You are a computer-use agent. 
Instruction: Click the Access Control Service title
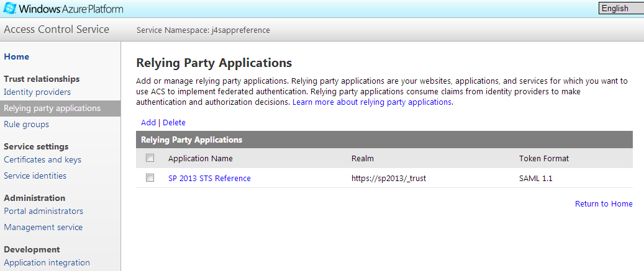click(57, 30)
